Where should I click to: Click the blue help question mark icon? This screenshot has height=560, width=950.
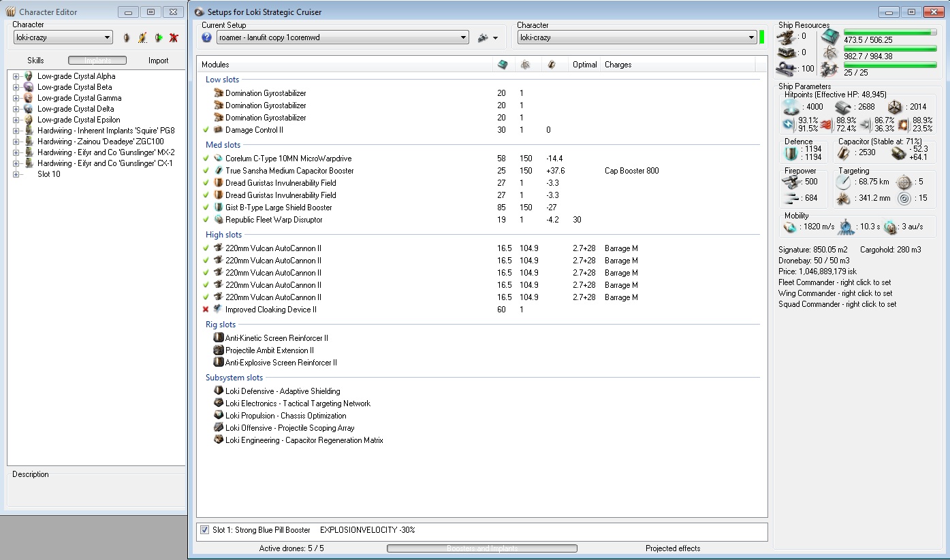tap(207, 37)
